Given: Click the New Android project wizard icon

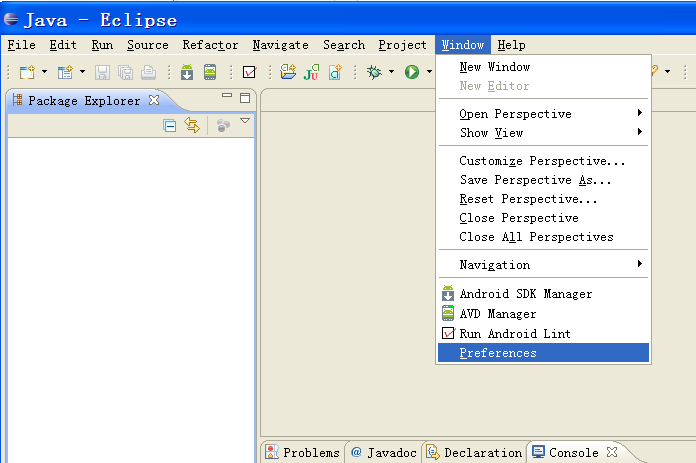Looking at the screenshot, I should pyautogui.click(x=289, y=72).
